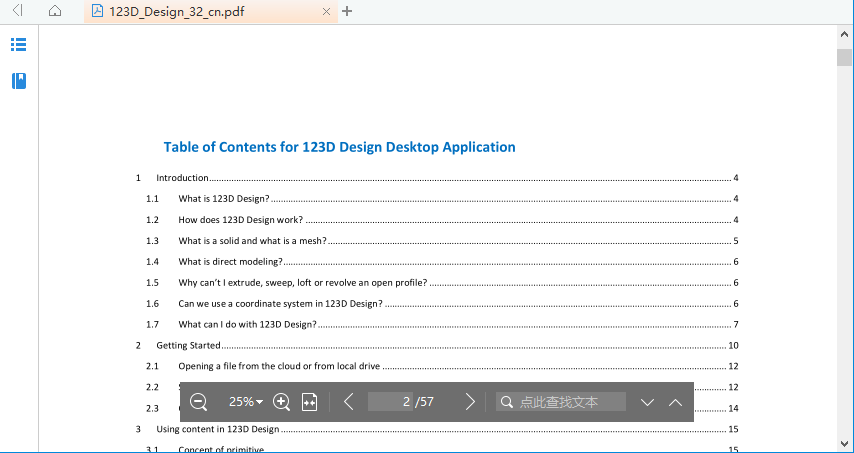Open 'What is a solid and what is a mesh?'

coord(442,241)
